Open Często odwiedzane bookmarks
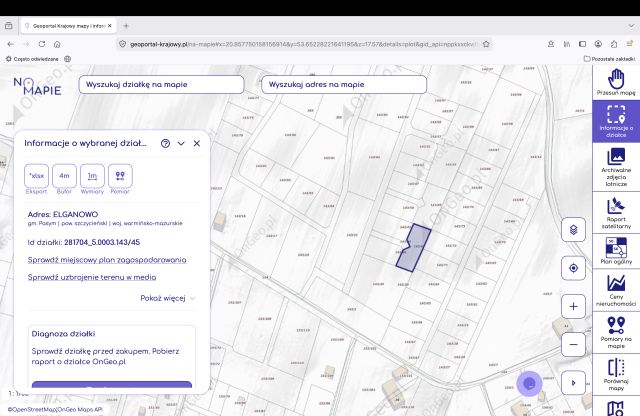Image resolution: width=640 pixels, height=416 pixels. (32, 59)
